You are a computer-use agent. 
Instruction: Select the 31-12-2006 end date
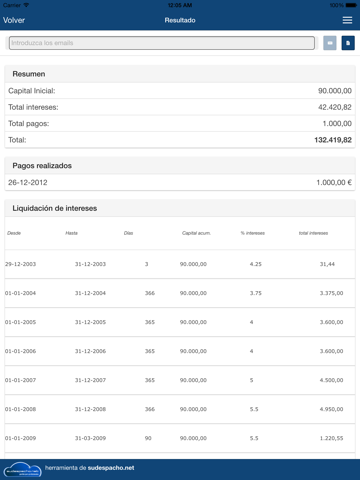[90, 351]
